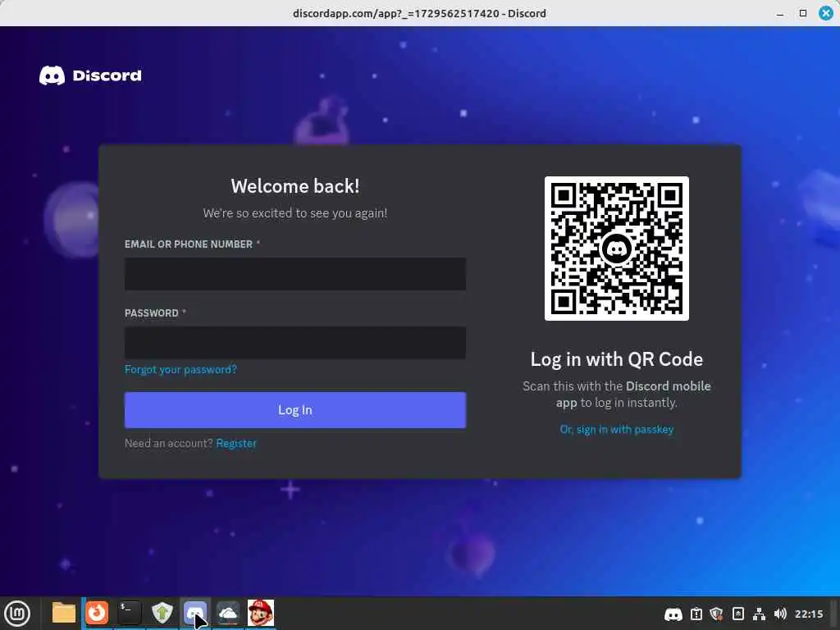Open the Register link
Image resolution: width=840 pixels, height=630 pixels.
236,443
